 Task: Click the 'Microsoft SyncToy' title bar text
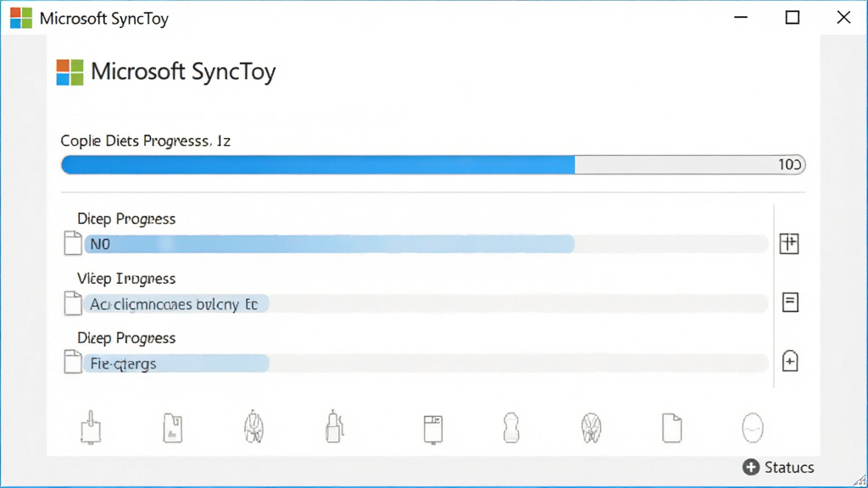click(x=104, y=19)
